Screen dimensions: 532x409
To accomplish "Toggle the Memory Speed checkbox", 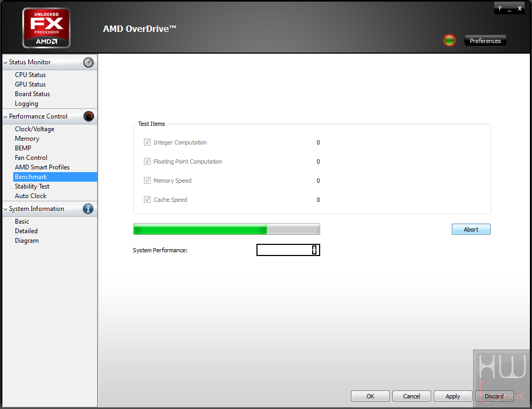I will 147,180.
